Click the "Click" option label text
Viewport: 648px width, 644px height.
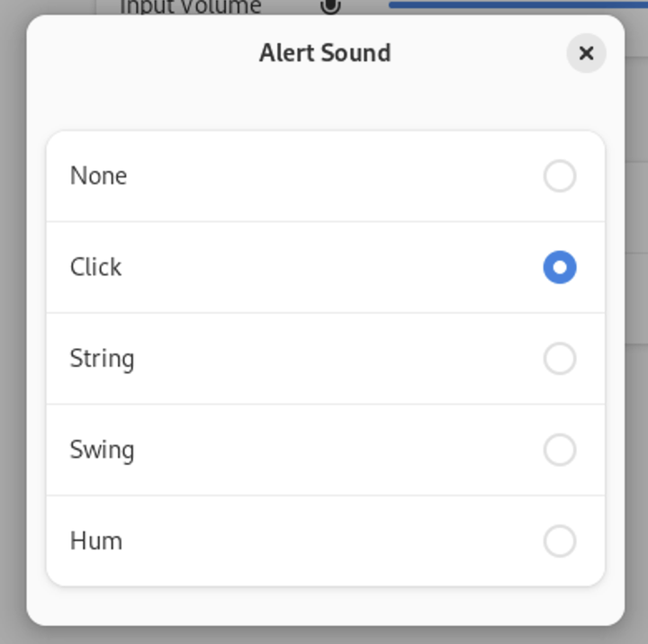tap(95, 267)
